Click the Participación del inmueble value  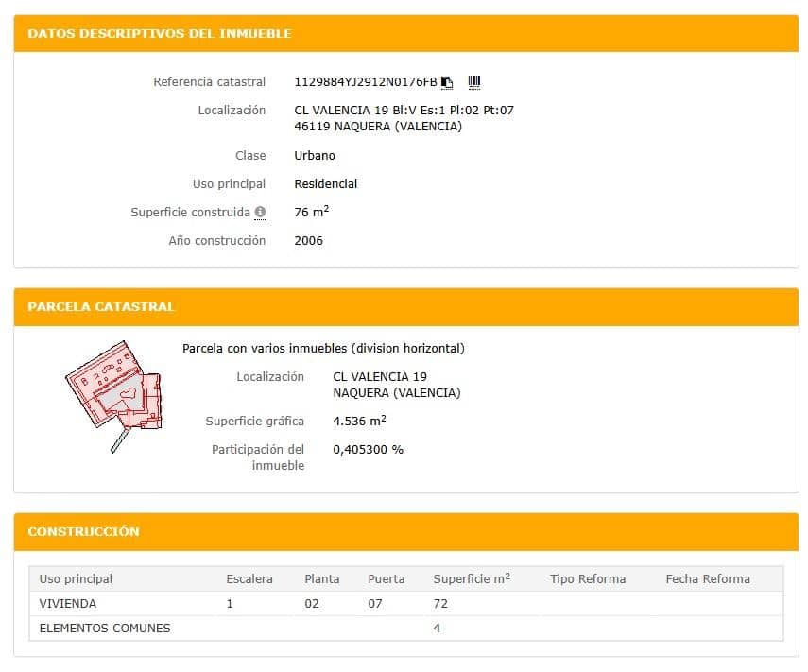(367, 450)
